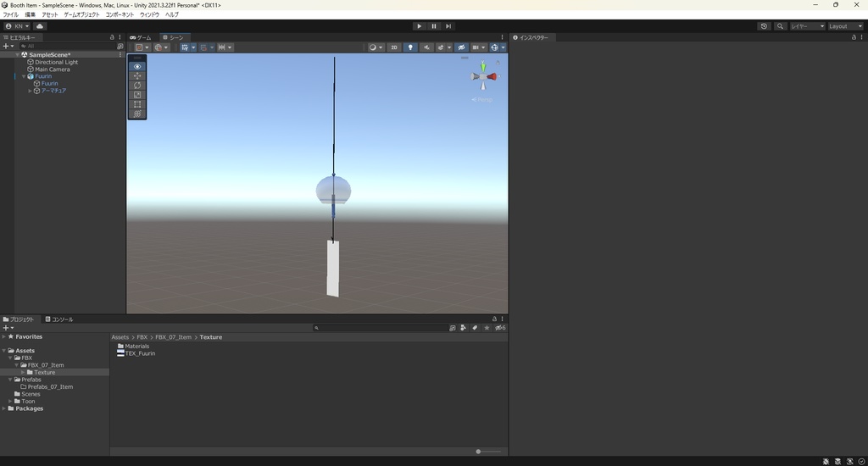
Task: Collapse the Assets folder tree
Action: click(x=4, y=350)
